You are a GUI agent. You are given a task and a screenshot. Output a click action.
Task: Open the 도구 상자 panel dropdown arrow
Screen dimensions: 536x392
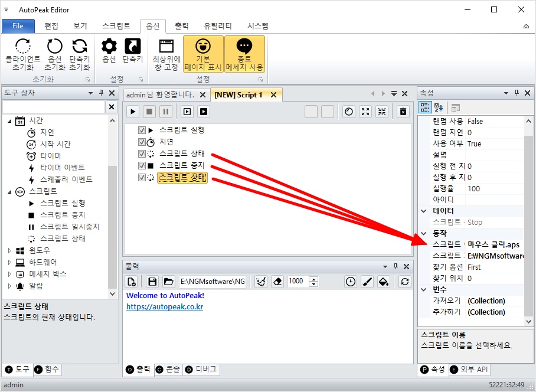pos(90,93)
